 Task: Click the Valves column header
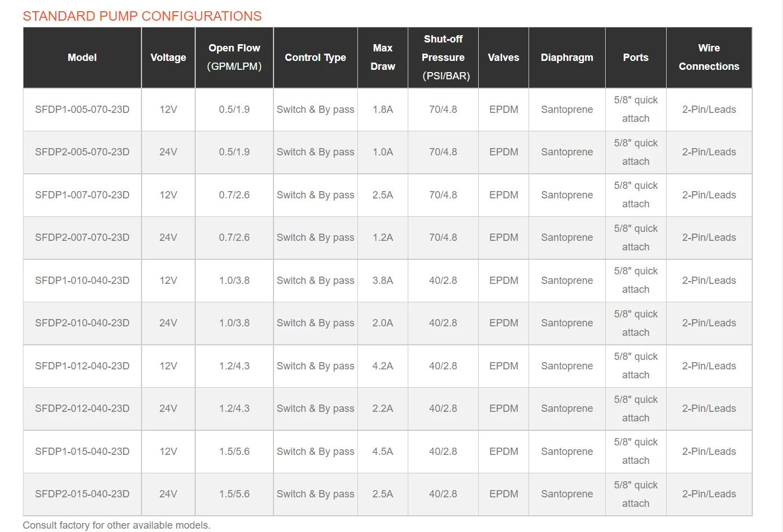click(x=503, y=58)
